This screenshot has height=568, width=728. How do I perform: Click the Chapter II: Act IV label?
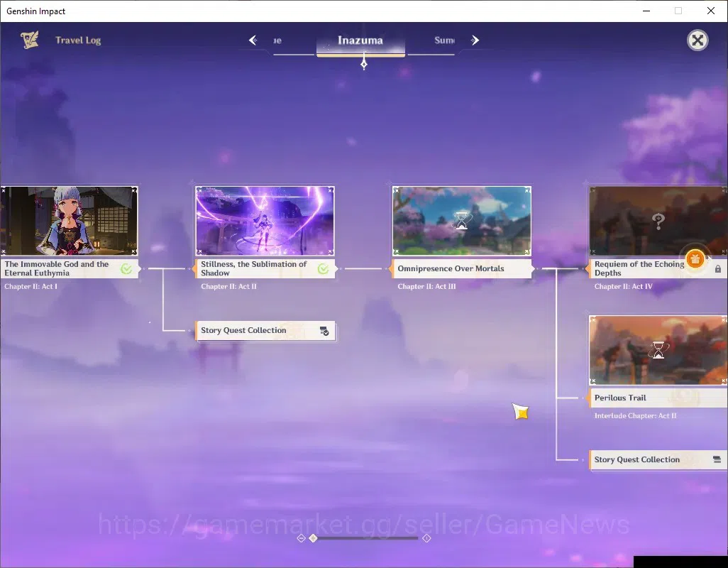click(624, 287)
